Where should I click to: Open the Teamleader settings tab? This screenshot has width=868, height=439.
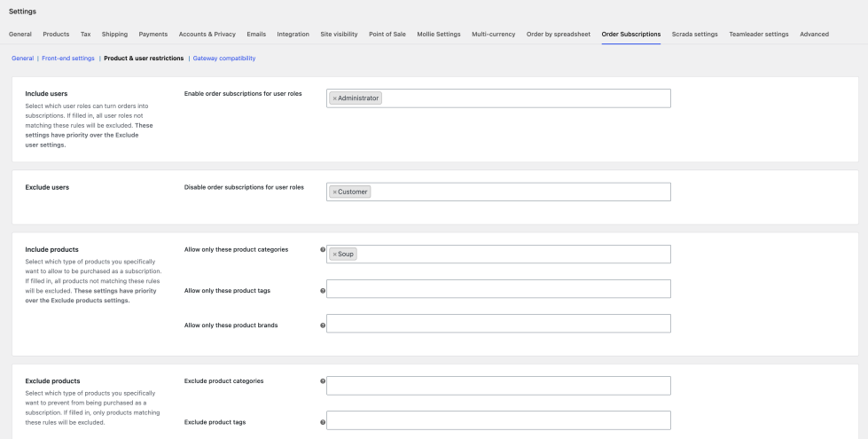758,35
